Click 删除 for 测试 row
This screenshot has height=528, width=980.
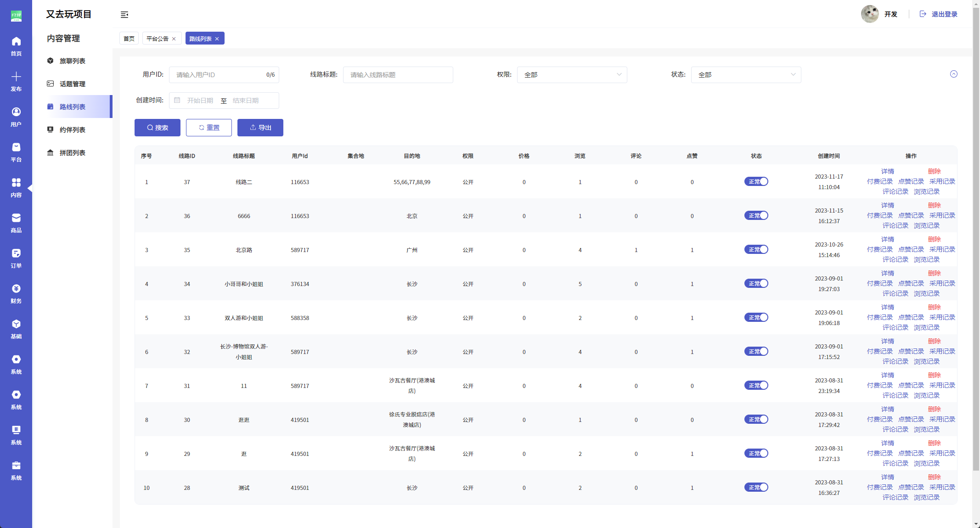(935, 477)
